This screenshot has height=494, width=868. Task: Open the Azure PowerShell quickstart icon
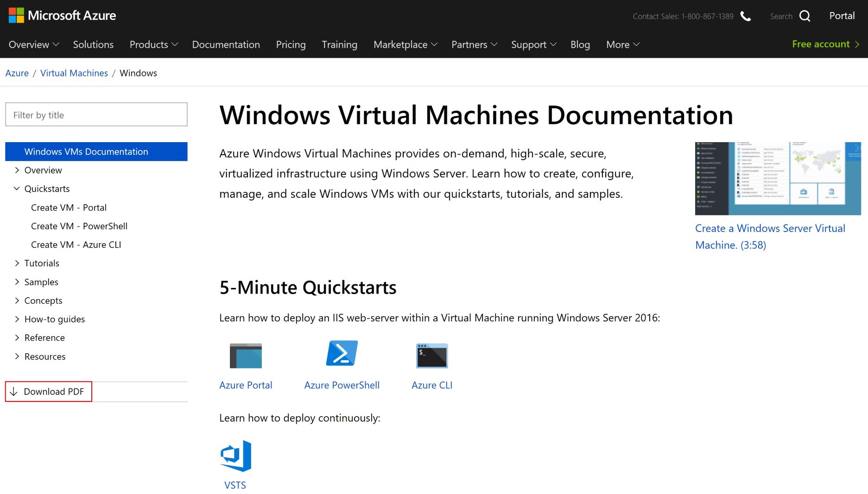[x=342, y=353]
